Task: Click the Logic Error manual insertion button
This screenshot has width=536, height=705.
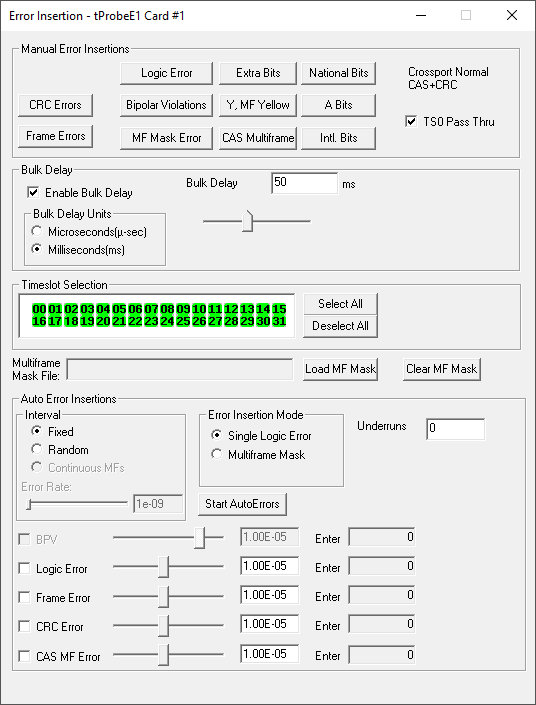Action: (x=166, y=73)
